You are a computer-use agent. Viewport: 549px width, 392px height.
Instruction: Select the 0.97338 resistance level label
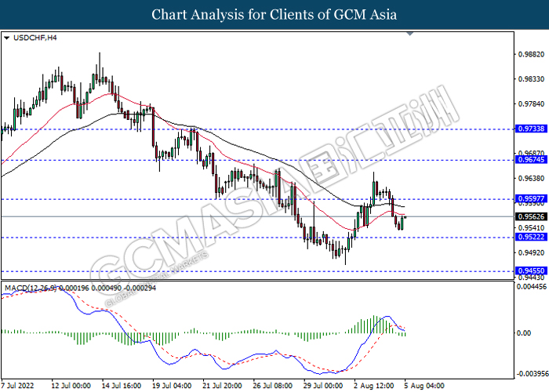(531, 129)
